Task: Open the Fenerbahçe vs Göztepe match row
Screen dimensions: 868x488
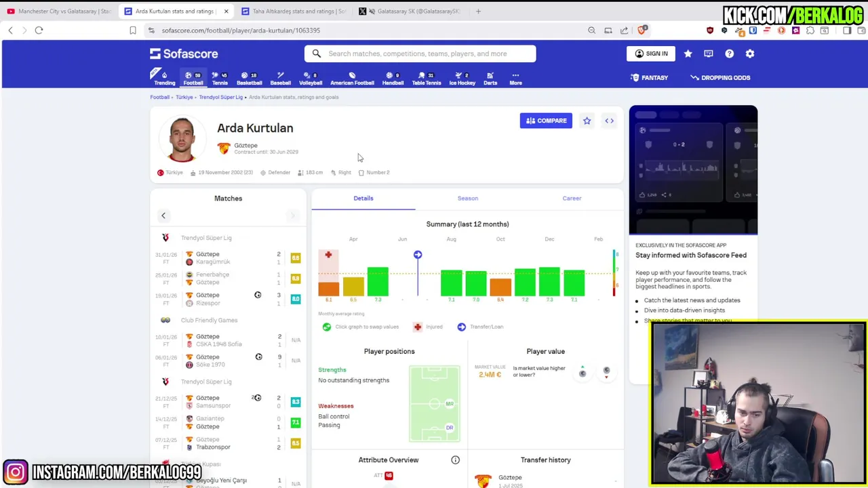Action: click(x=228, y=279)
